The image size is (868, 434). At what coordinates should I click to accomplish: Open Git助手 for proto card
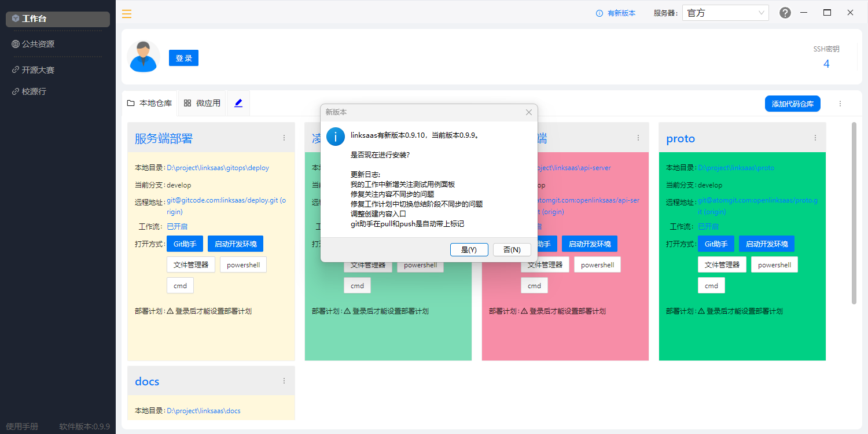[716, 244]
